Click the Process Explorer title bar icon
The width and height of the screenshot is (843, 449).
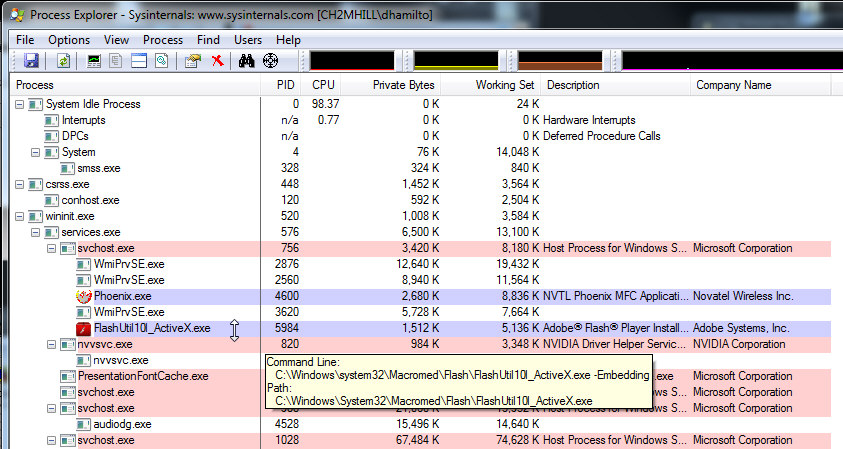(17, 15)
